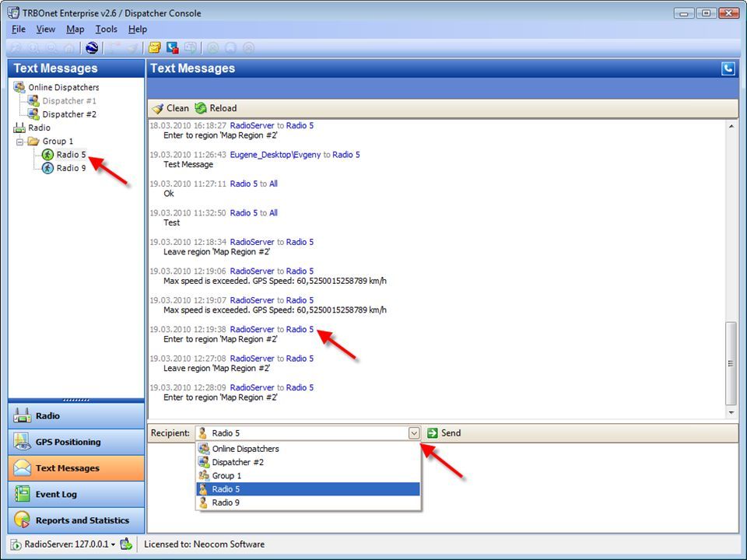Viewport: 747px width, 560px height.
Task: Click the phone icon in the Text Messages header
Action: pos(728,68)
